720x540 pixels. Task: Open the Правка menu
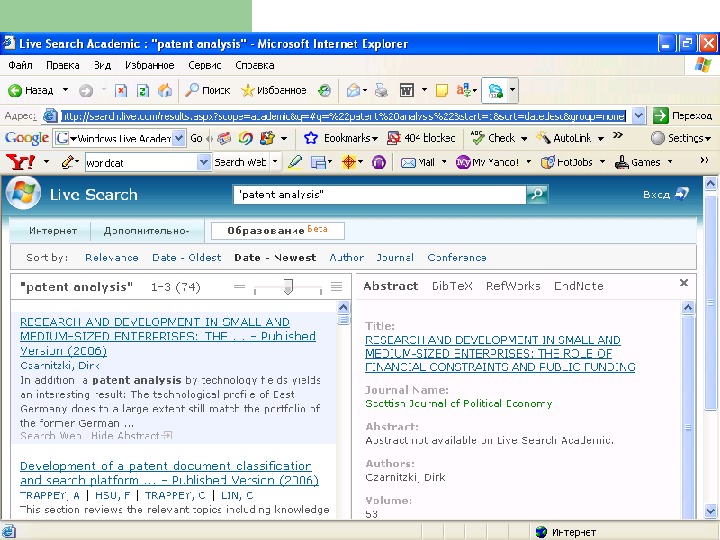(62, 65)
